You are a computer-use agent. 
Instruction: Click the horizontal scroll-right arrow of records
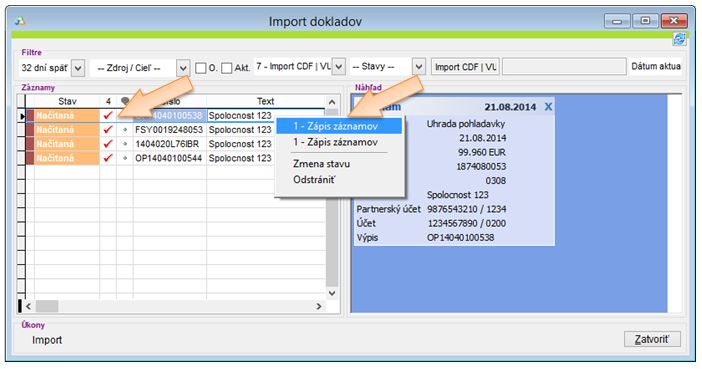(319, 306)
